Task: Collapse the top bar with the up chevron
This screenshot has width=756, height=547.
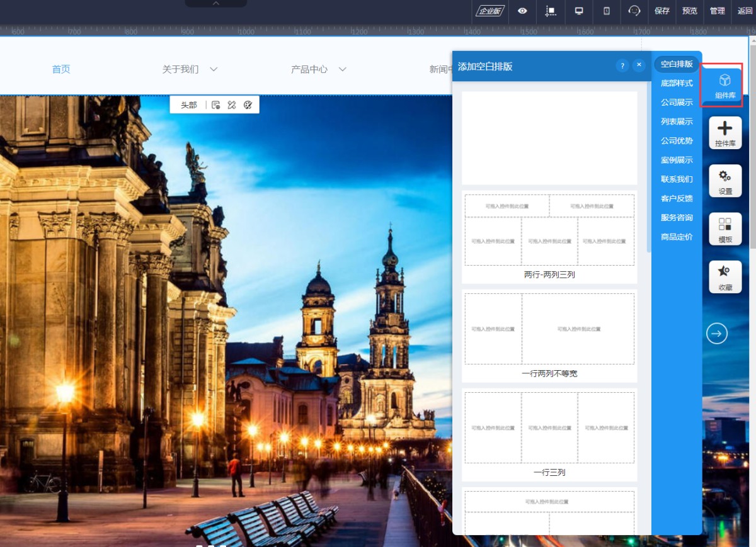Action: tap(215, 4)
